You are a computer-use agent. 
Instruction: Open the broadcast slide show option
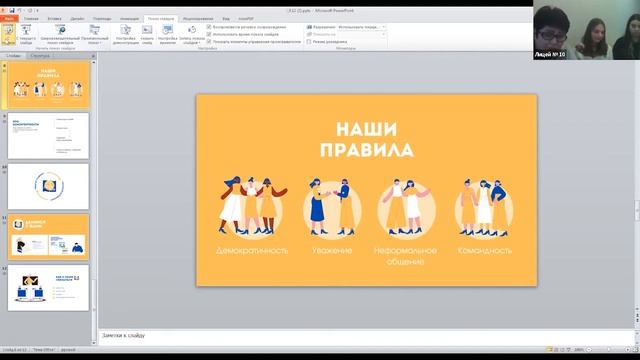pos(60,34)
